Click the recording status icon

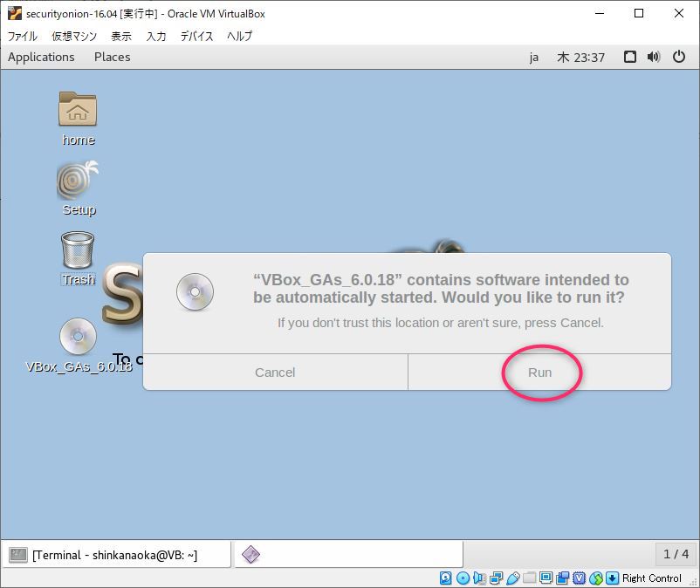point(562,578)
